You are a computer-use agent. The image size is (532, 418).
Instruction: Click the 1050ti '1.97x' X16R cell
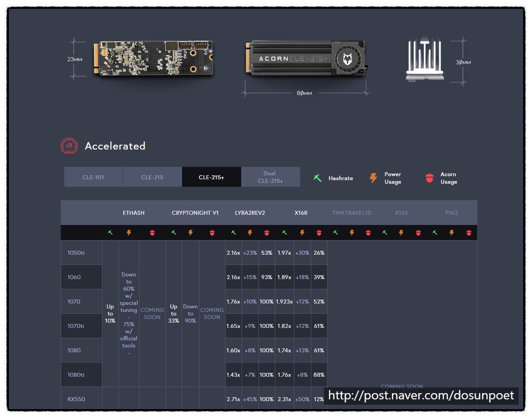click(x=285, y=253)
